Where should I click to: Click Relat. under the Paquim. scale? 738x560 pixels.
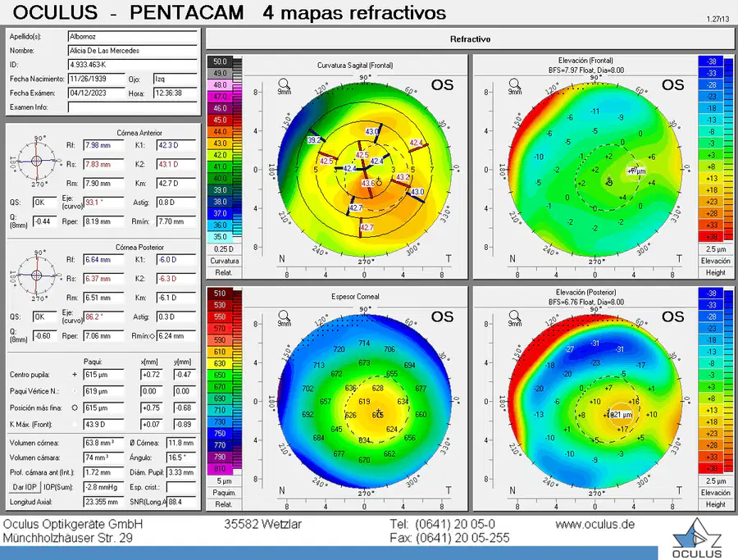pyautogui.click(x=225, y=504)
